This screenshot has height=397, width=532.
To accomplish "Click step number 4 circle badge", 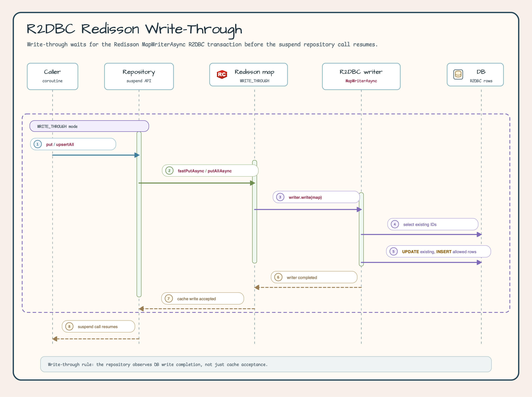I will click(x=395, y=224).
